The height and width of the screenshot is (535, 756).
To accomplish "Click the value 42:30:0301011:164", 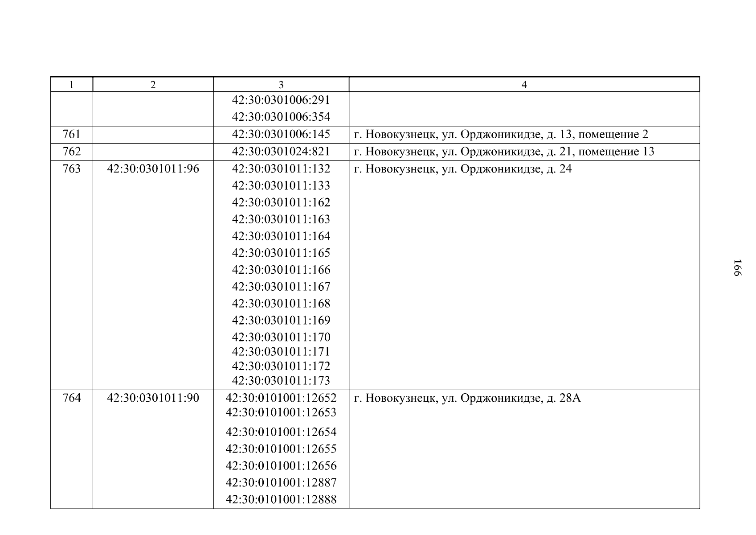I will [x=281, y=236].
